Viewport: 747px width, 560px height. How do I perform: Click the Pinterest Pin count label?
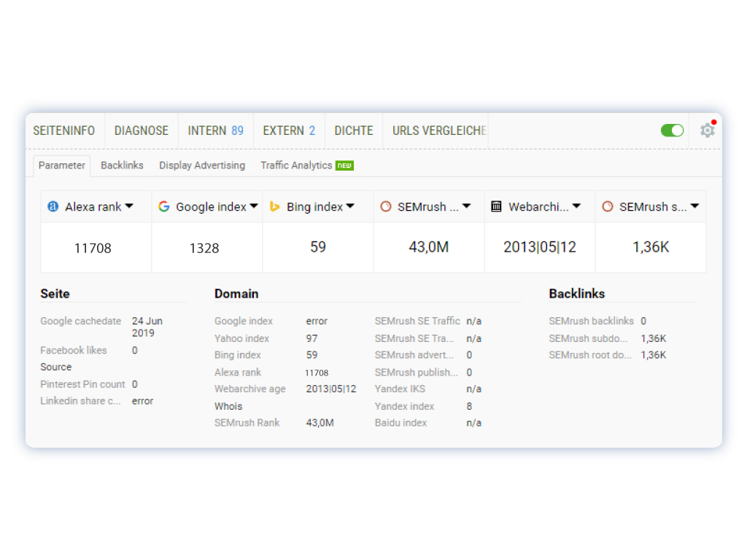click(82, 384)
